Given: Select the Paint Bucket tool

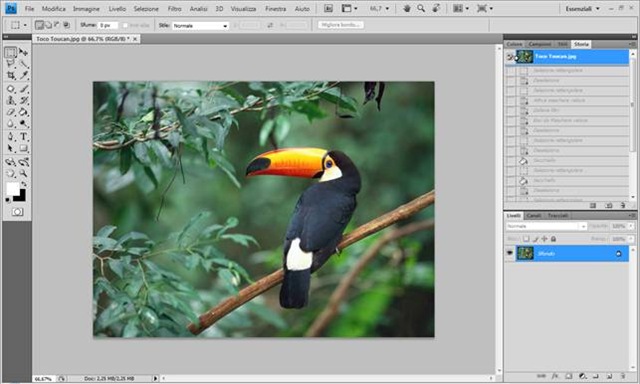Looking at the screenshot, I should tap(23, 112).
